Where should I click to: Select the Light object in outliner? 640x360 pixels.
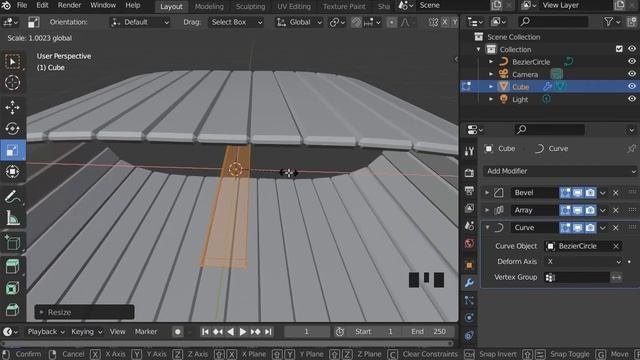click(x=520, y=99)
